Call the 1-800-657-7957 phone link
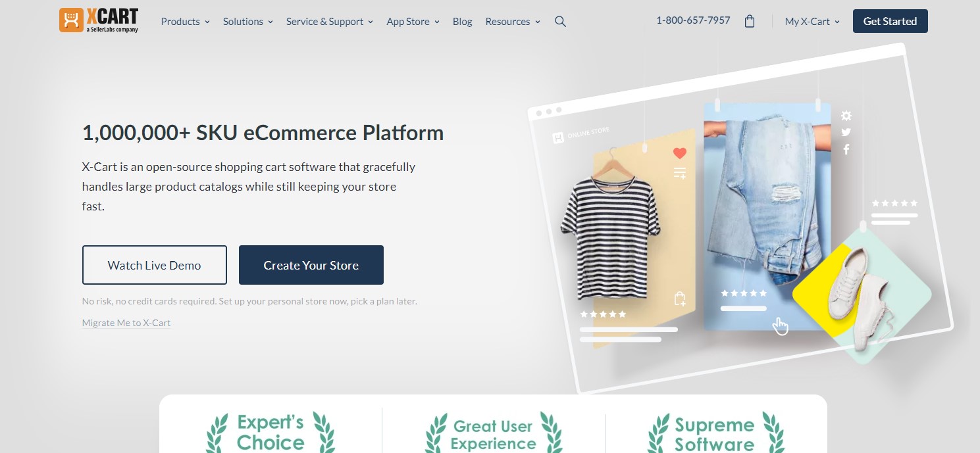The height and width of the screenshot is (453, 980). tap(693, 20)
